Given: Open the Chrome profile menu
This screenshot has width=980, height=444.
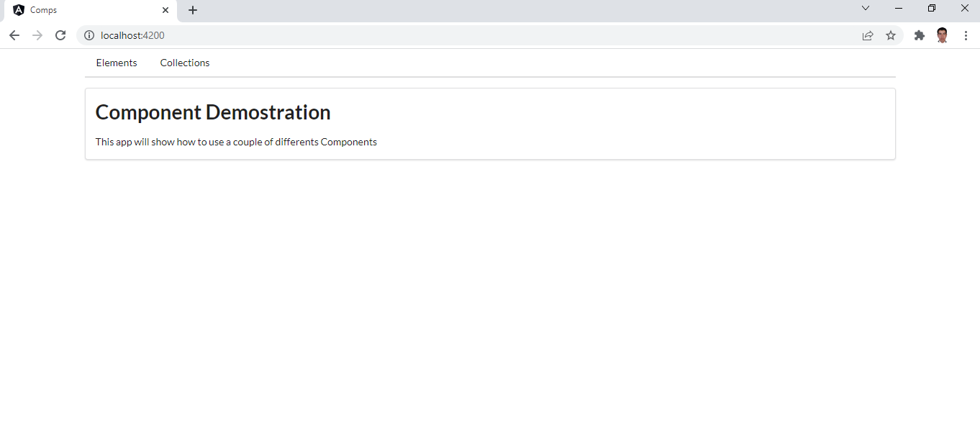Looking at the screenshot, I should 943,35.
